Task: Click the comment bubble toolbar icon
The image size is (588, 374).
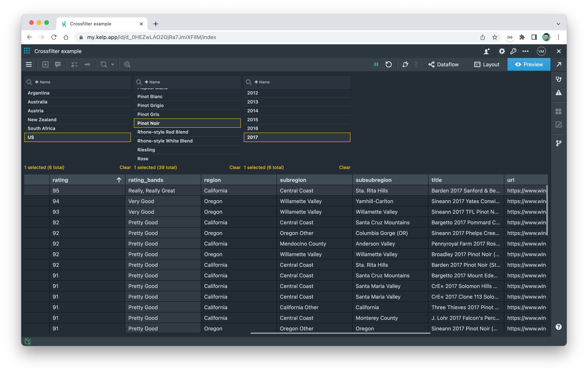Action: pyautogui.click(x=58, y=64)
